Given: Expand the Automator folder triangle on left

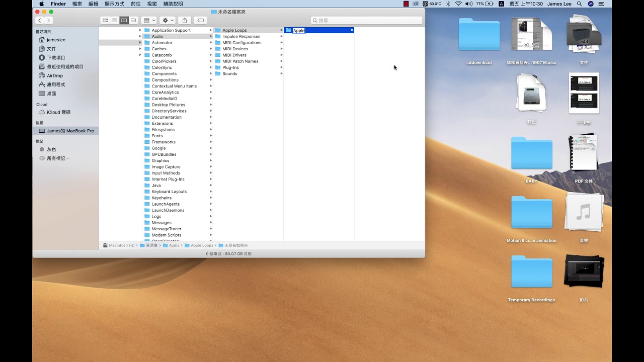Looking at the screenshot, I should (140, 43).
